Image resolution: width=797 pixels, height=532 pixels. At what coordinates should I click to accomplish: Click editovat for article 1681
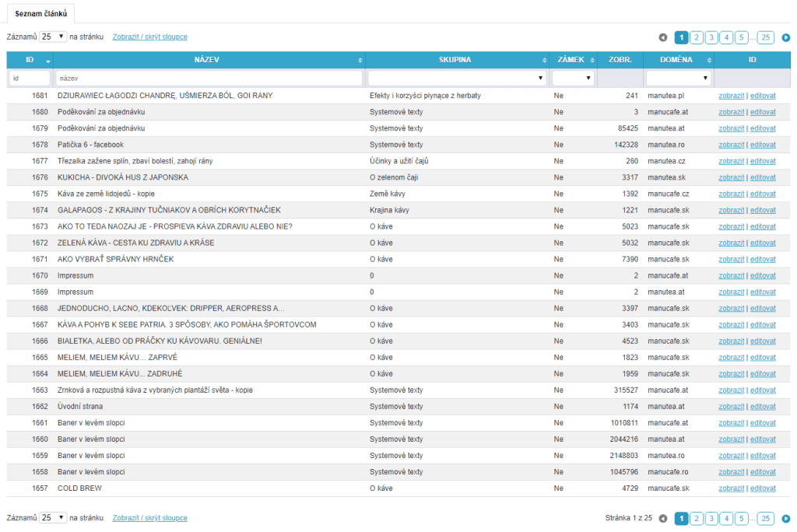[x=763, y=96]
